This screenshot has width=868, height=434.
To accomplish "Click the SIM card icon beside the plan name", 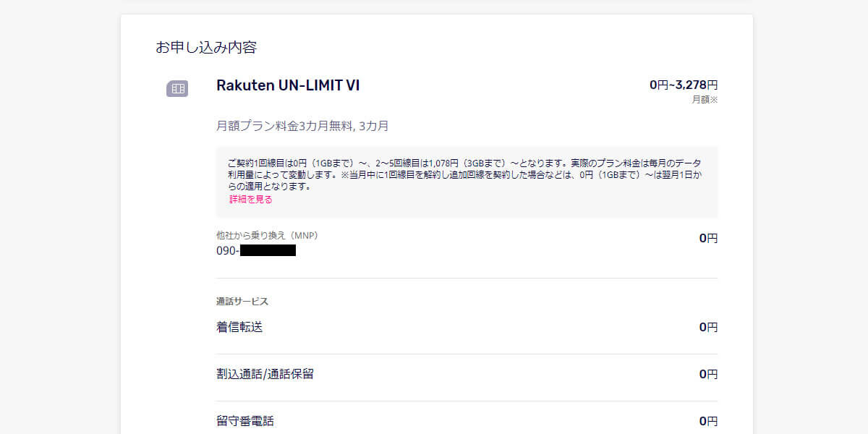I will (x=177, y=89).
